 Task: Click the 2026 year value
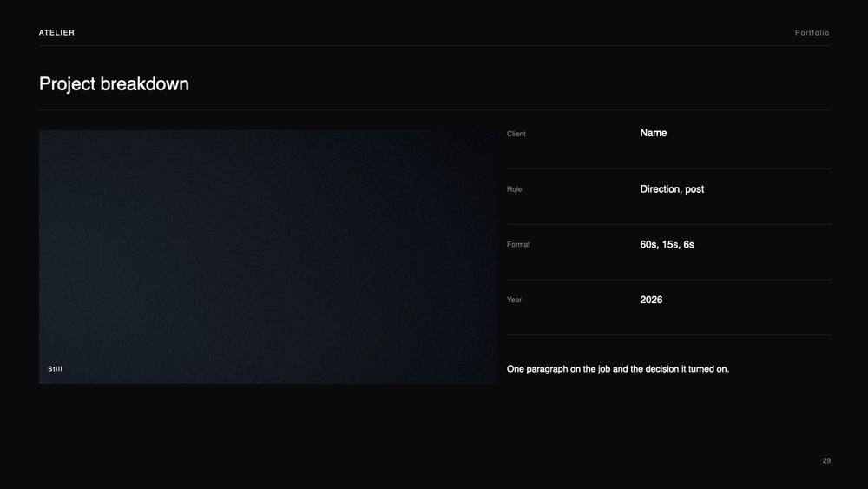tap(651, 300)
